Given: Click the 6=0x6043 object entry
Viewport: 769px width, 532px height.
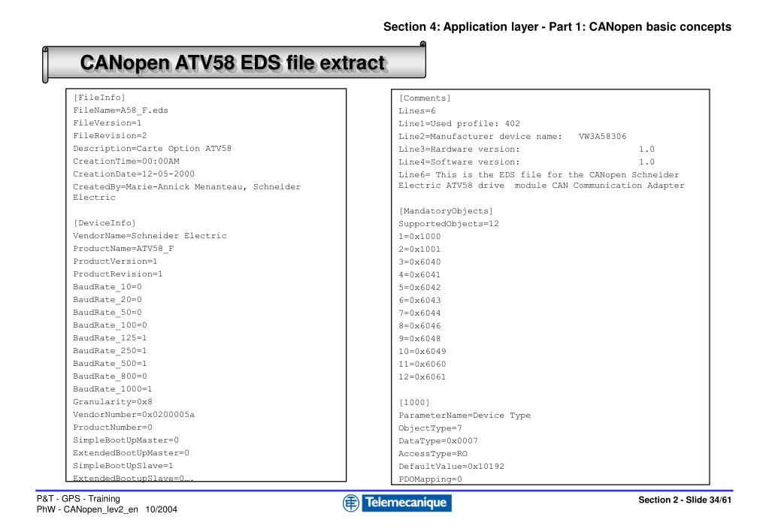Looking at the screenshot, I should pyautogui.click(x=419, y=300).
